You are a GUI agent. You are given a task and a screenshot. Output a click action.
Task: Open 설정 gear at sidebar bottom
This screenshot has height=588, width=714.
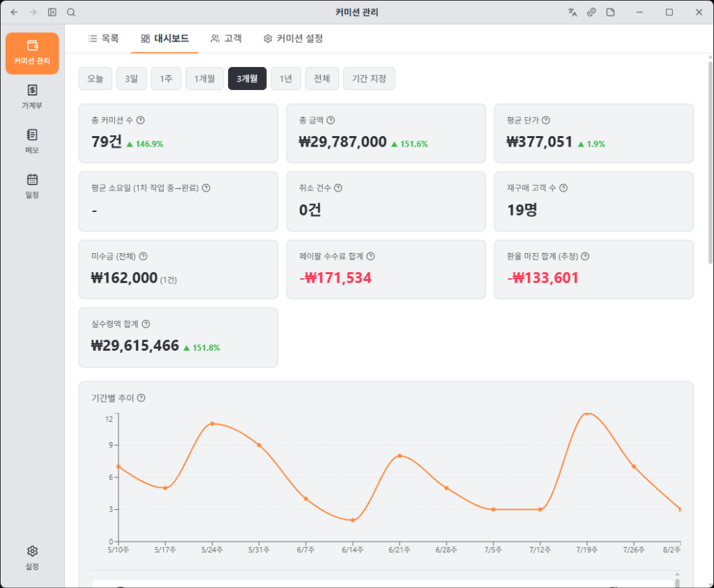pyautogui.click(x=32, y=558)
